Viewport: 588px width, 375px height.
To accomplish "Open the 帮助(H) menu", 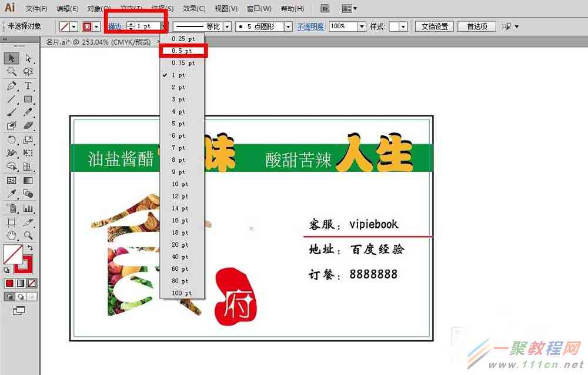I will pos(292,8).
